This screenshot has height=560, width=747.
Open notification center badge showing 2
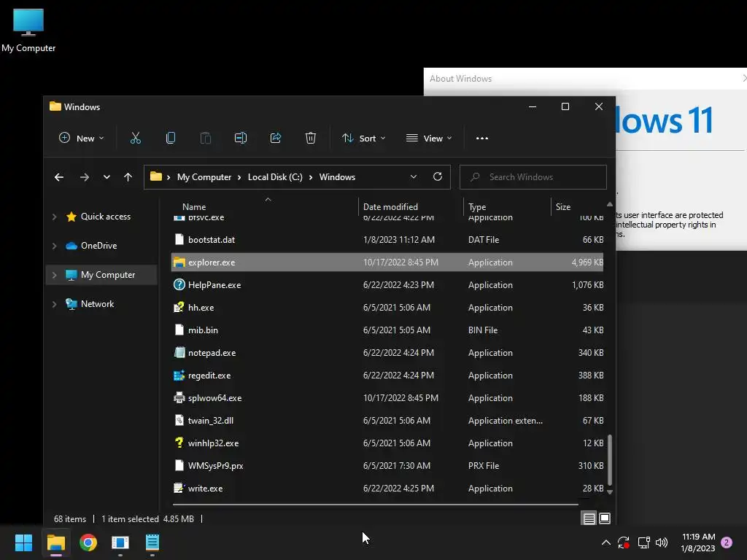(727, 542)
